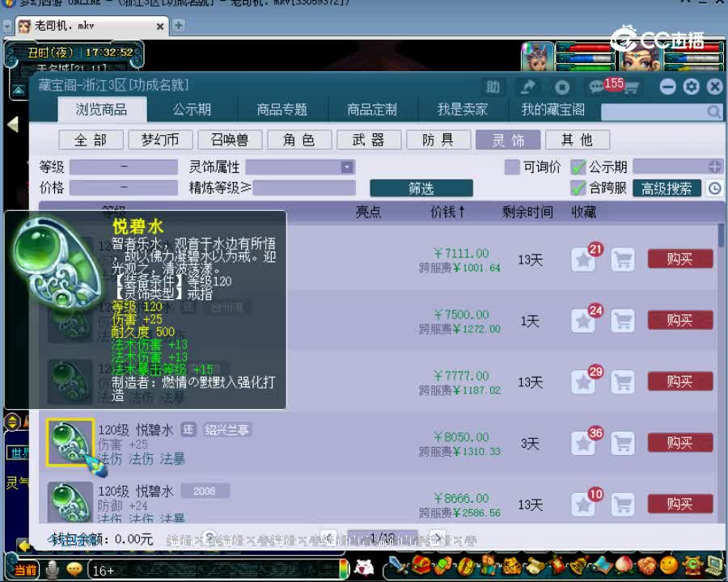The width and height of the screenshot is (728, 582).
Task: Select the 梦幻币 category button
Action: pyautogui.click(x=160, y=140)
